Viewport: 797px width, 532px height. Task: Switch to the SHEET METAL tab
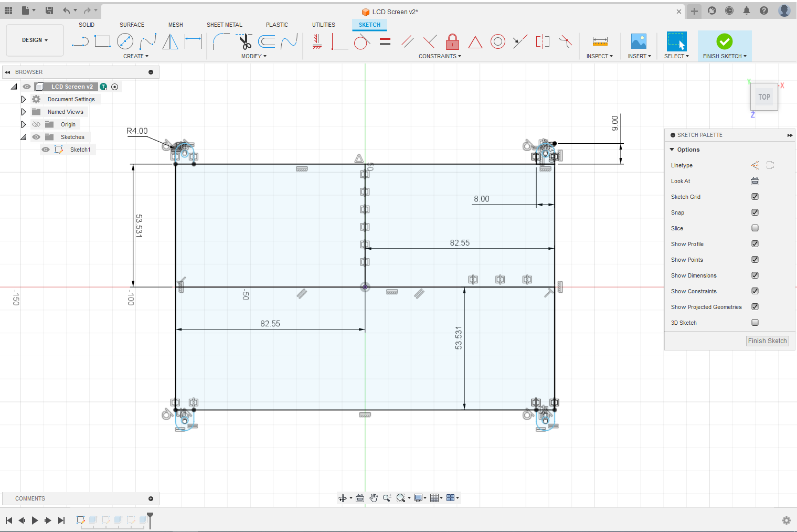pos(224,25)
